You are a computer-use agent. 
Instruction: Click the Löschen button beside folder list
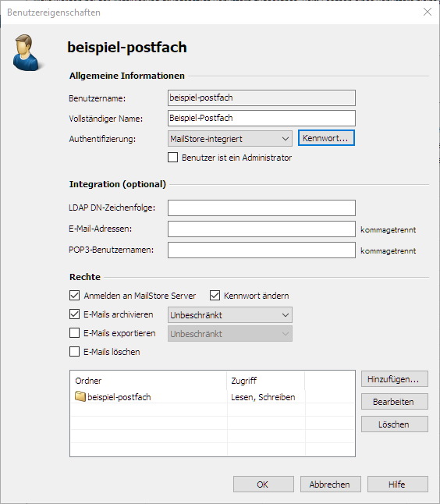coord(394,424)
